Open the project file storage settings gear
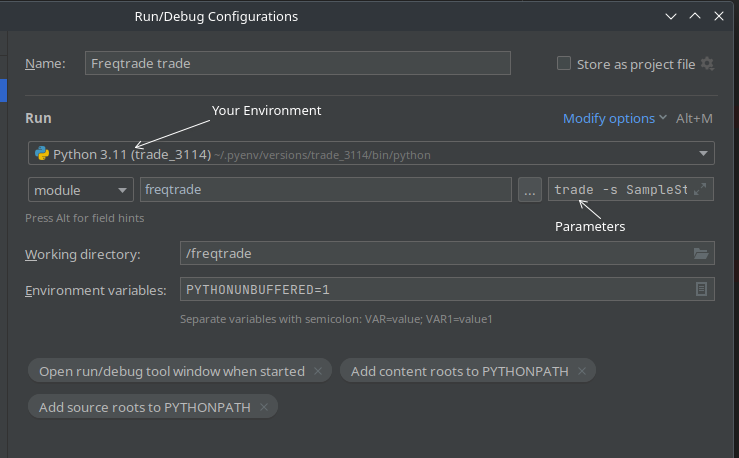Screen dimensions: 739x458 click(x=708, y=64)
